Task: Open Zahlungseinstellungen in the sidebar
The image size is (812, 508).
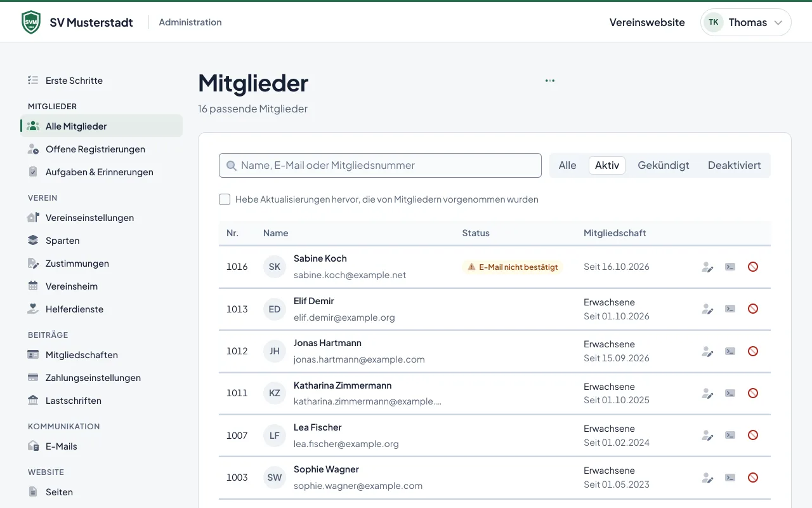Action: [x=101, y=378]
